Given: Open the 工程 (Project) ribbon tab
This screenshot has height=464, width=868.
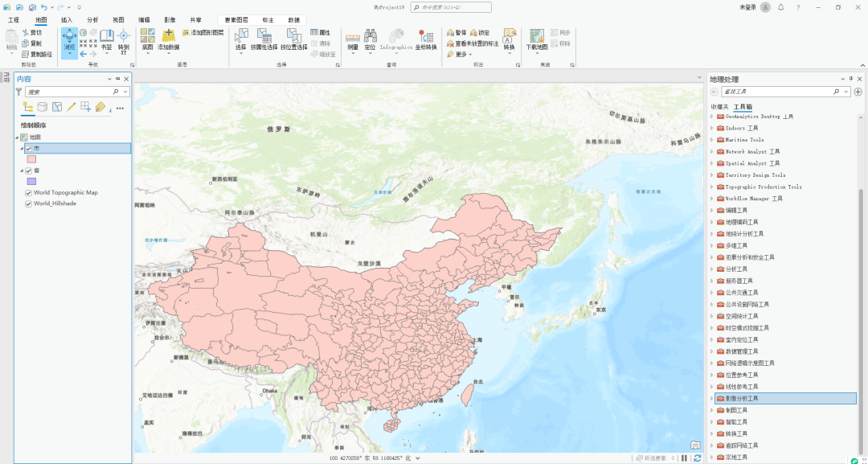Looking at the screenshot, I should click(14, 20).
